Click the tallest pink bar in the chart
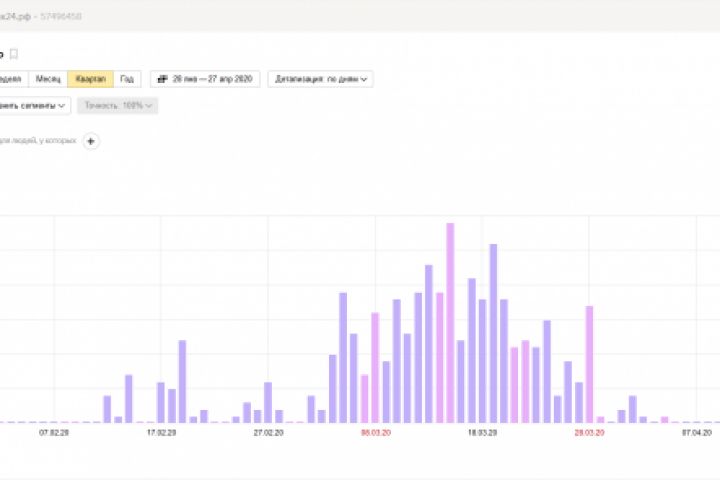The height and width of the screenshot is (480, 720). pos(450,323)
